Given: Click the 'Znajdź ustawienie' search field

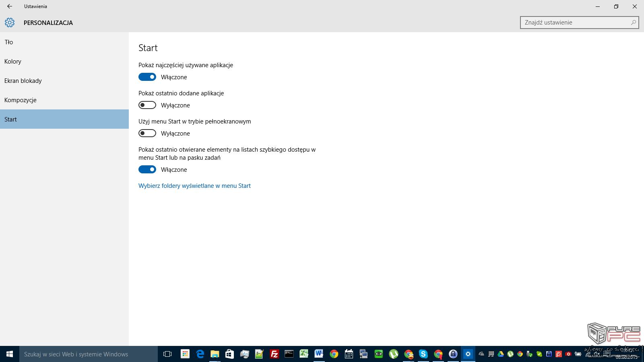Looking at the screenshot, I should tap(576, 23).
